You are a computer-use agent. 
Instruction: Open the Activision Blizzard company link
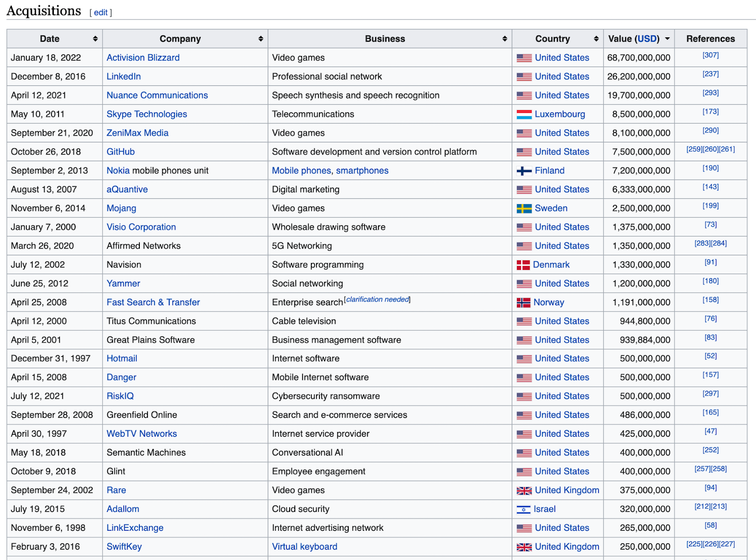point(143,58)
